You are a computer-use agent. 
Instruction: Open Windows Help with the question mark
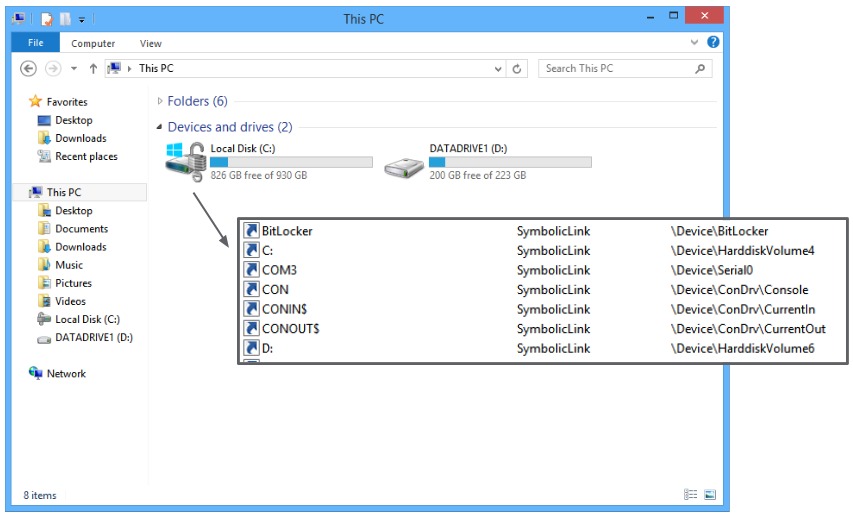[713, 42]
